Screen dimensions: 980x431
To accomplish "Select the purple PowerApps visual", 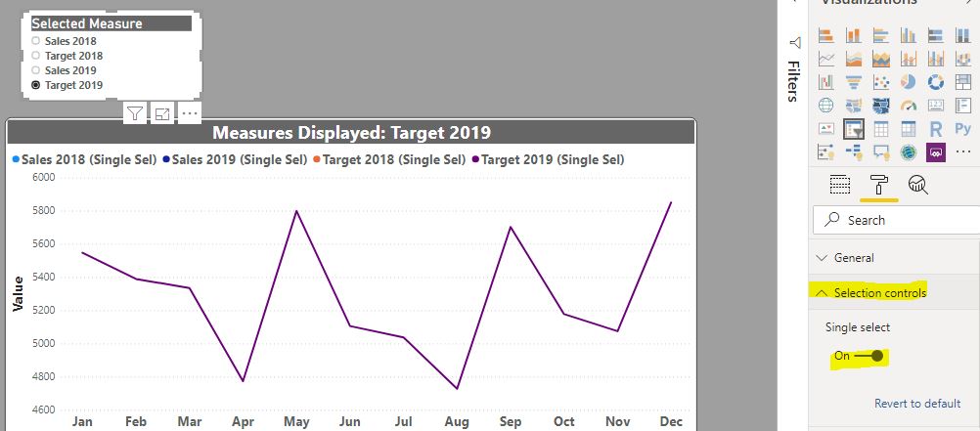I will [936, 151].
